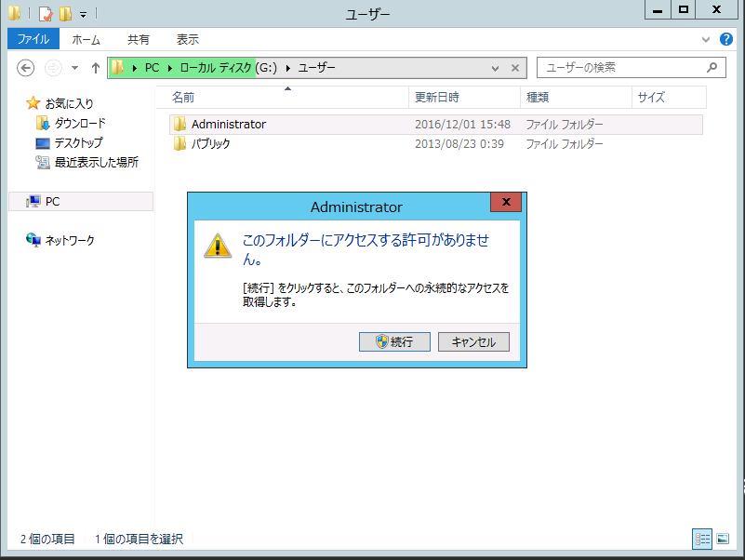Sort by the 更新日時 column header
Image resolution: width=745 pixels, height=560 pixels.
tap(437, 97)
